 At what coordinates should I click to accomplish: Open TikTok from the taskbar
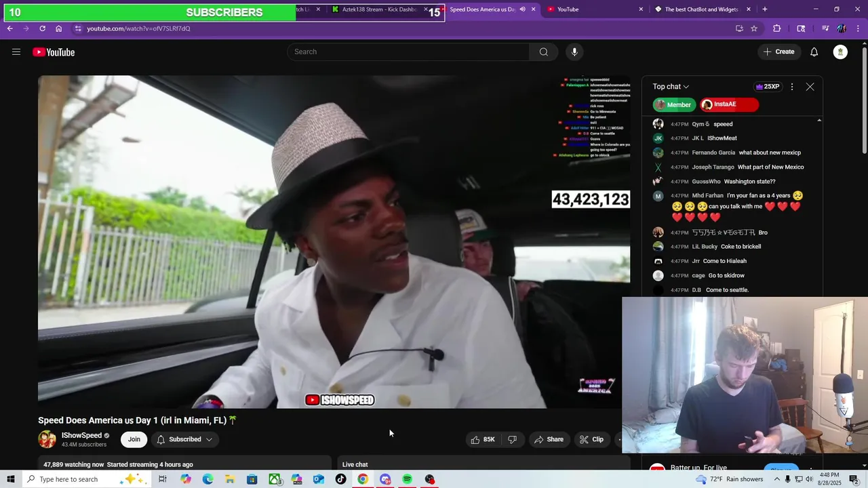pos(341,479)
